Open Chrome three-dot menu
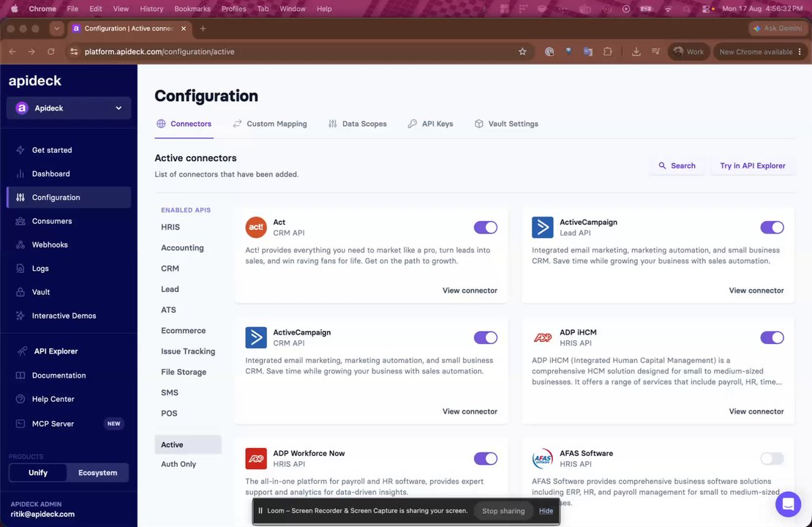812x527 pixels. pyautogui.click(x=800, y=52)
